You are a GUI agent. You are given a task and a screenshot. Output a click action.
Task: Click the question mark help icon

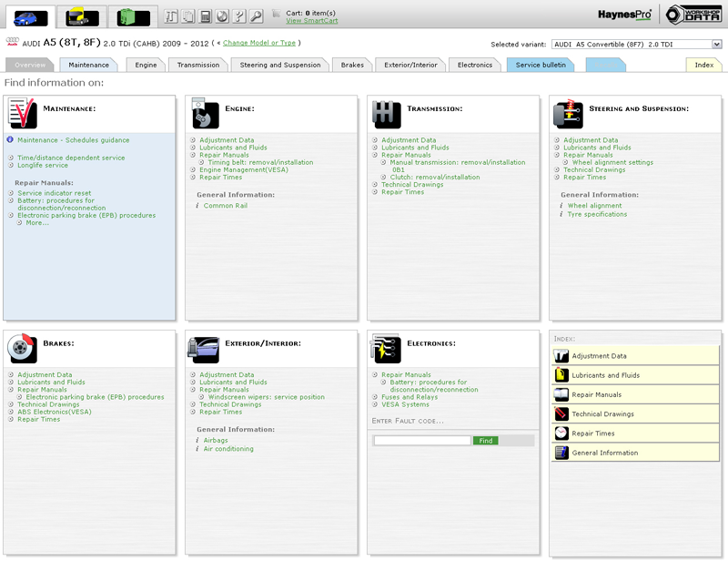tap(239, 16)
